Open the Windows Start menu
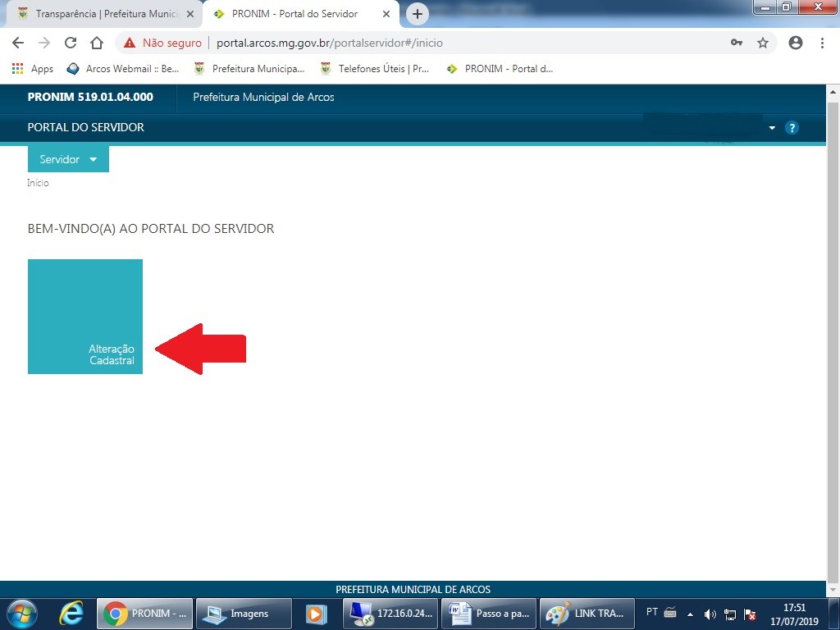Screen dimensions: 840x630 (x=21, y=613)
